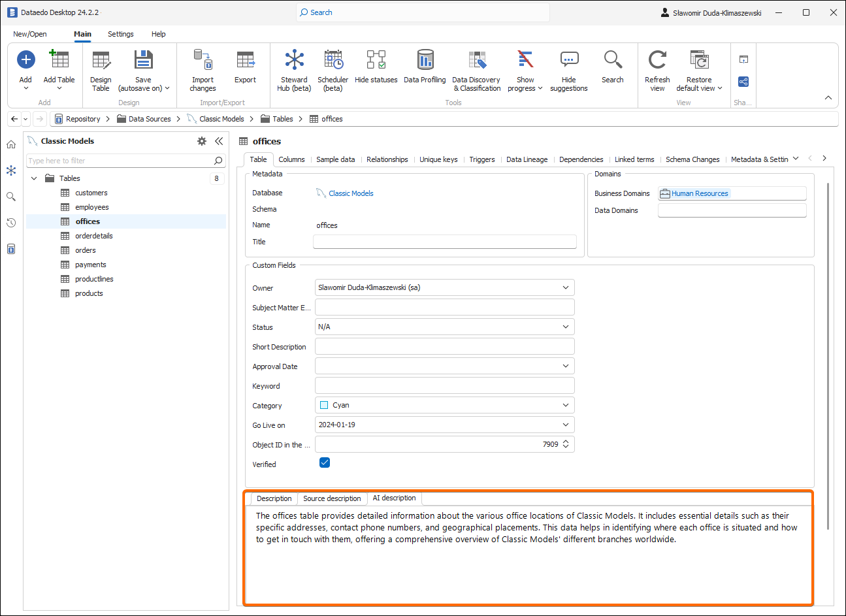
Task: Open the Category dropdown showing Cyan
Action: [x=566, y=405]
